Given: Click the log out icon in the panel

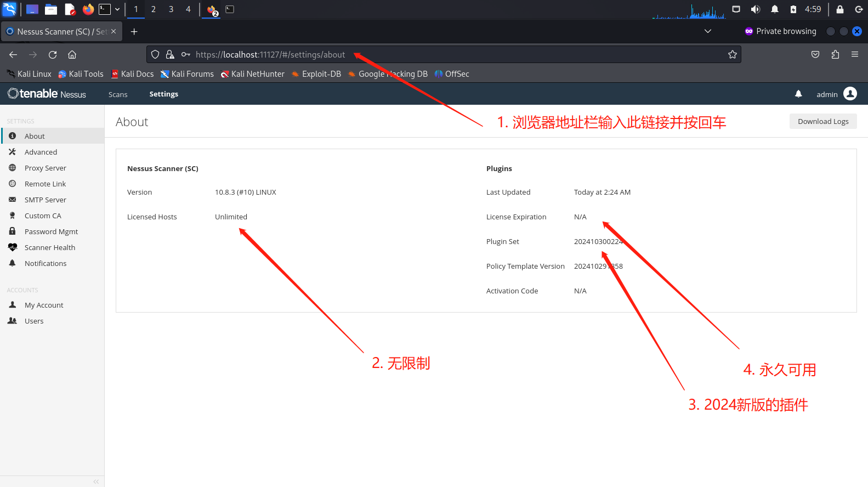Looking at the screenshot, I should [x=859, y=9].
